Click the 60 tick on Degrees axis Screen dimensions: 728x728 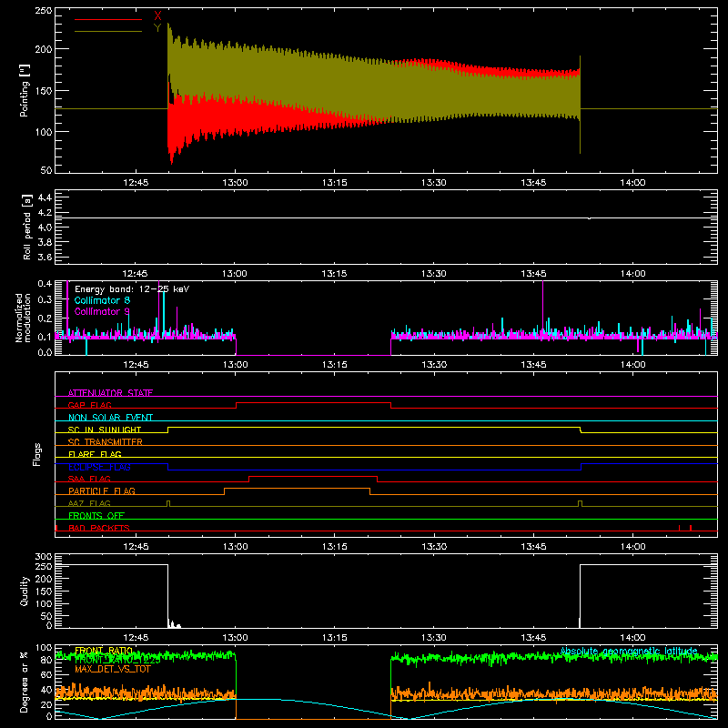click(46, 675)
